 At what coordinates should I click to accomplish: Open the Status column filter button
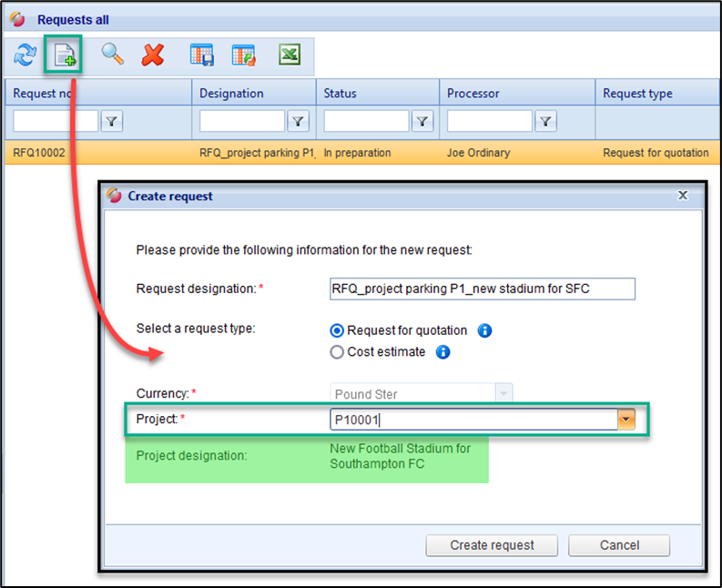coord(422,121)
